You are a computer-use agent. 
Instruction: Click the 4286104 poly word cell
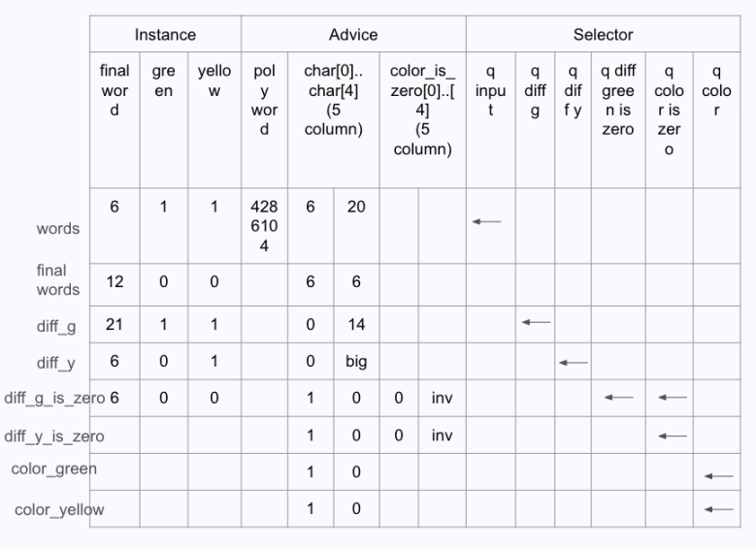coord(264,223)
